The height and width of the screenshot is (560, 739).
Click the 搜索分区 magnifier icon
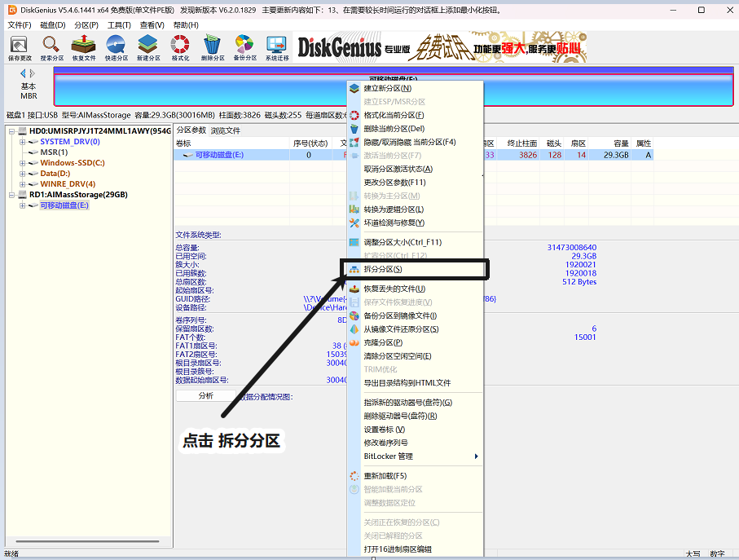click(x=51, y=47)
